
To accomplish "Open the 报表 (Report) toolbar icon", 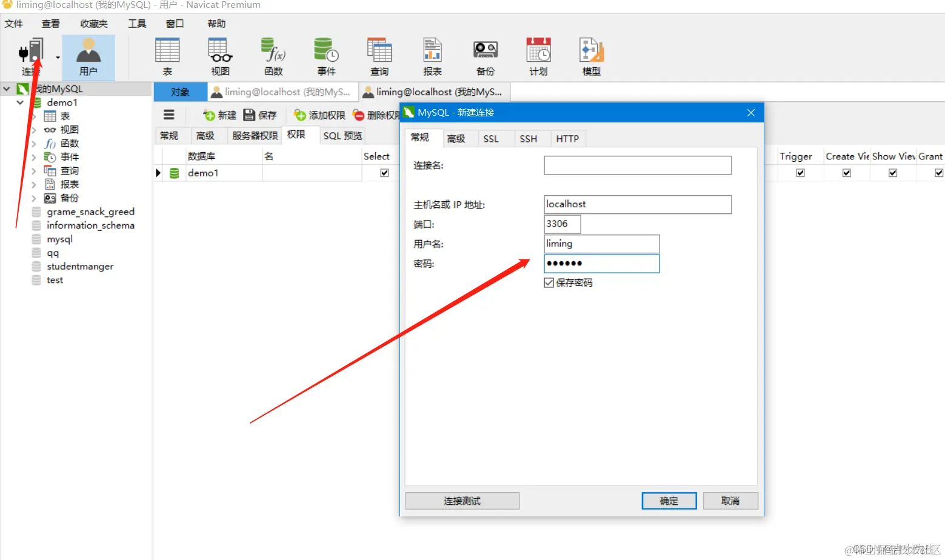I will point(432,57).
